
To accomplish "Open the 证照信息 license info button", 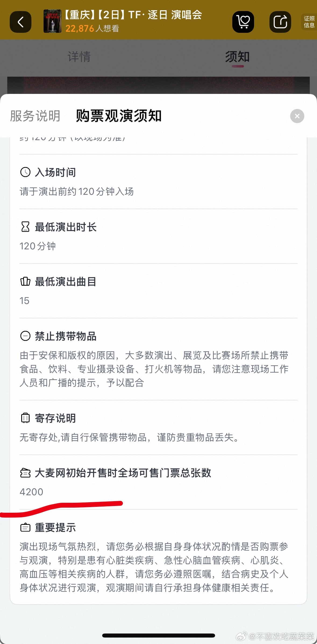I will (309, 22).
